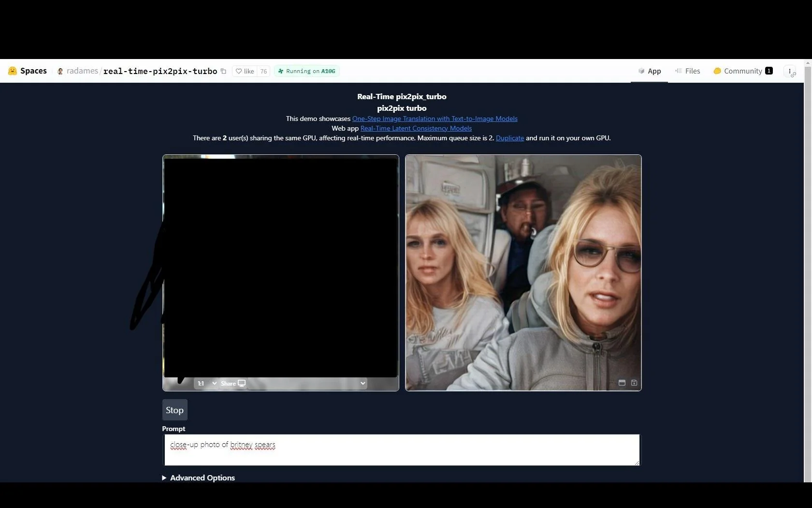Copy the space name with the copy icon

[223, 71]
